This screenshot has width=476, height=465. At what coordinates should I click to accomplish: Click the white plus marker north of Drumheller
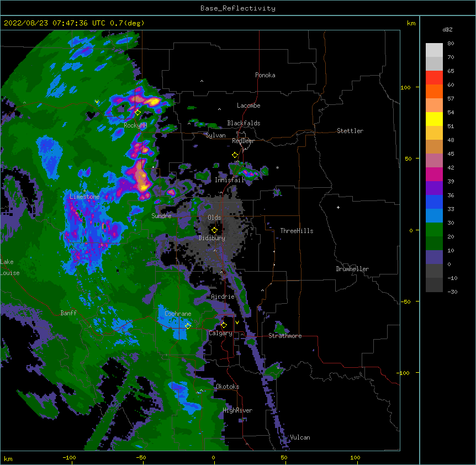tap(338, 207)
